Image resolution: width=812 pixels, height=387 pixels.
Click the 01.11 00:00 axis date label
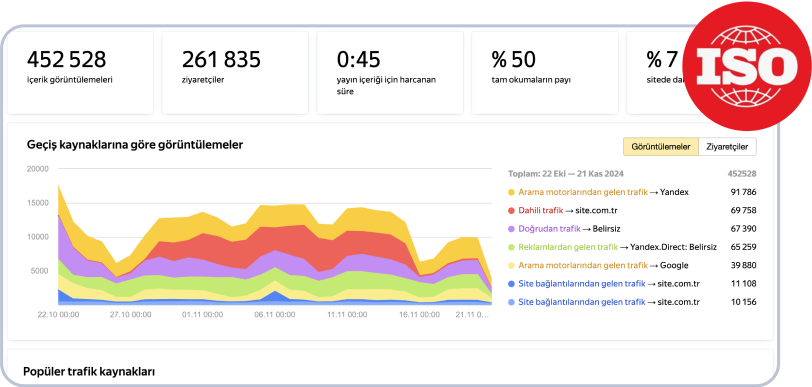pos(202,314)
